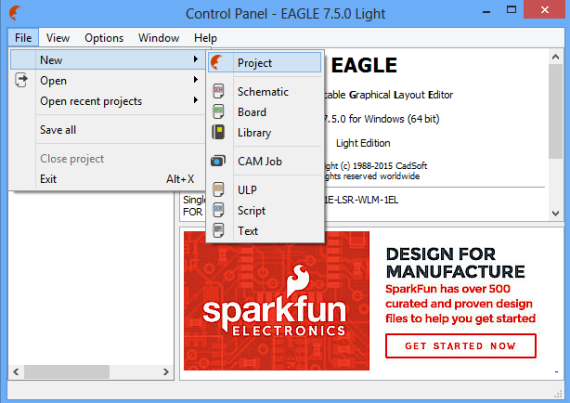Click the Board file icon

click(x=218, y=112)
